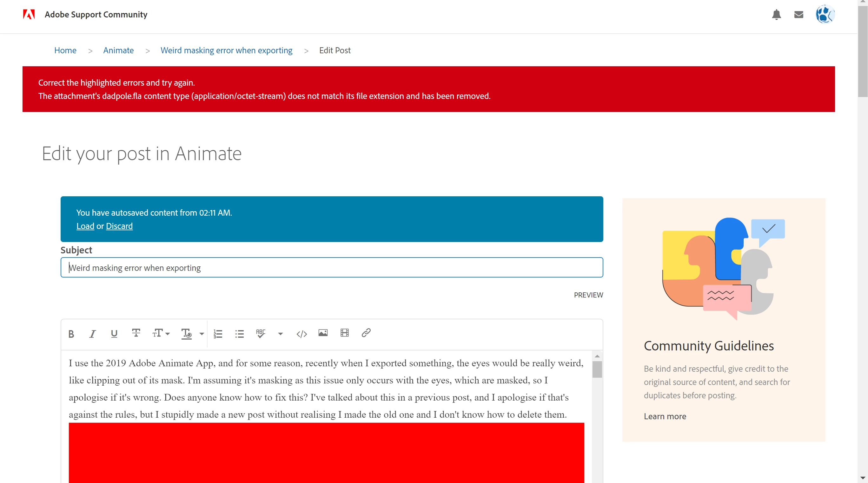Click the 'Edit Post' breadcrumb text

coord(335,50)
